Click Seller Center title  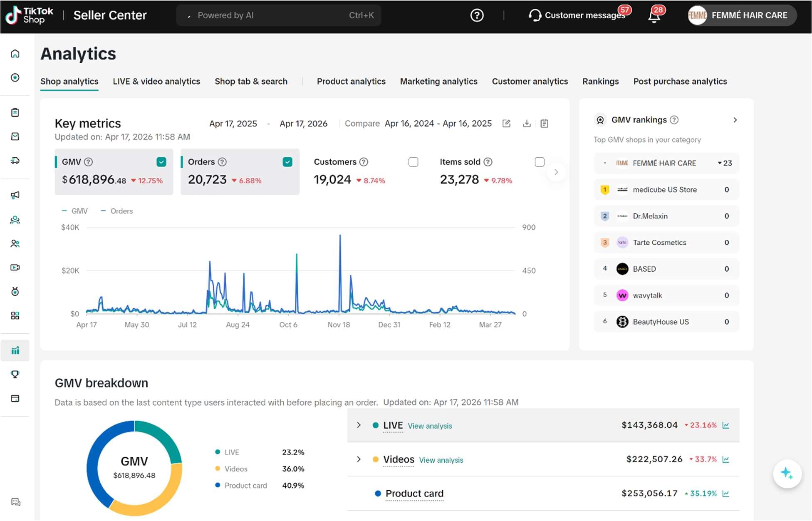coord(110,15)
